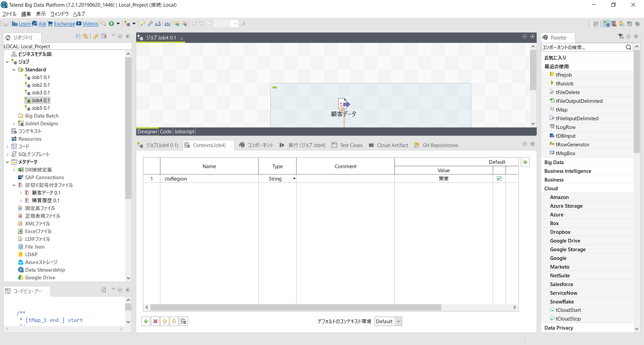This screenshot has height=345, width=644.
Task: Click the save disk icon in the toolbar
Action: 6,23
